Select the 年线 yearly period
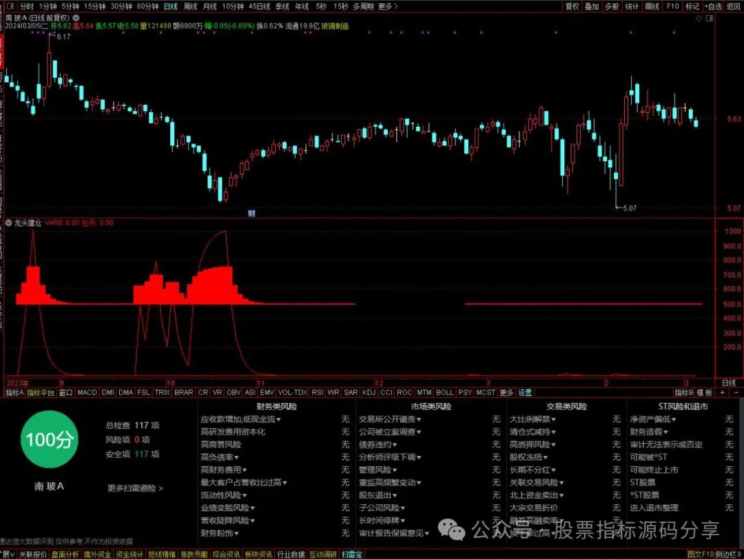744x560 pixels. (x=302, y=6)
